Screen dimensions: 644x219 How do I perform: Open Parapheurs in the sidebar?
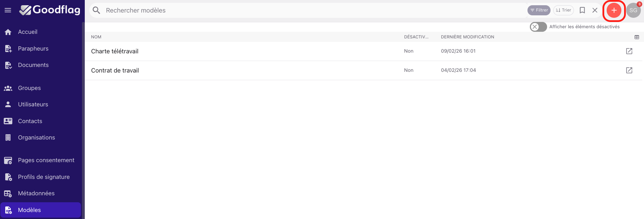click(x=33, y=48)
